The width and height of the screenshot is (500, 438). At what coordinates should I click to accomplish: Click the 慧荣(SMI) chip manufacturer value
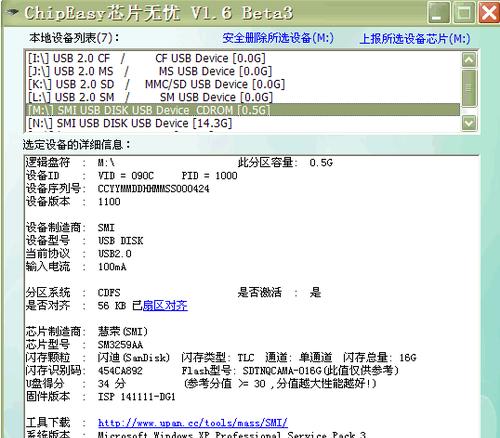[x=122, y=332]
